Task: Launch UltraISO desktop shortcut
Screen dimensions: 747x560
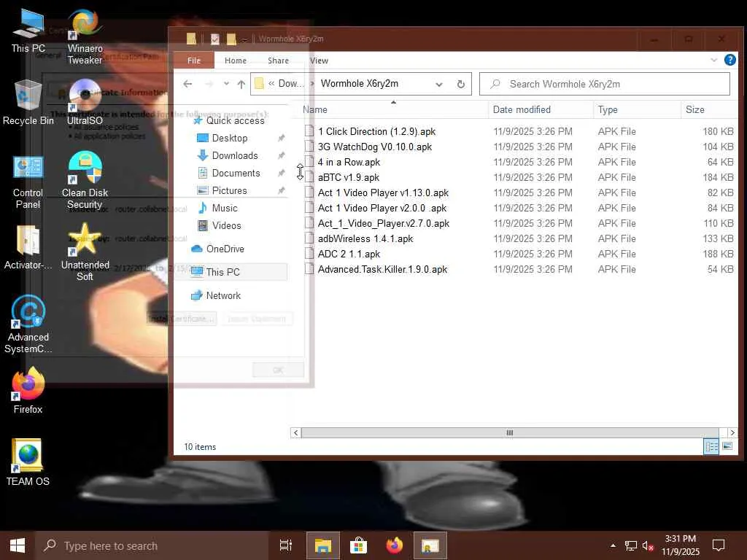Action: pos(85,103)
